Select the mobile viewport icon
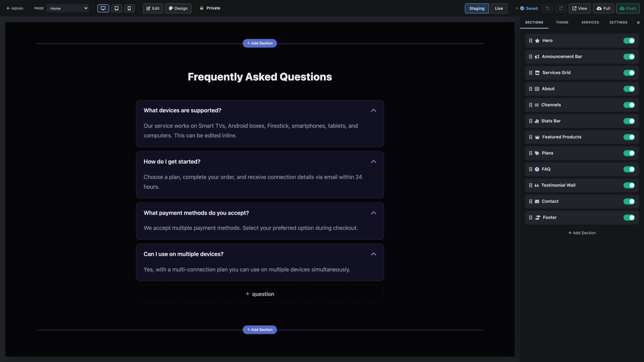 pyautogui.click(x=129, y=8)
